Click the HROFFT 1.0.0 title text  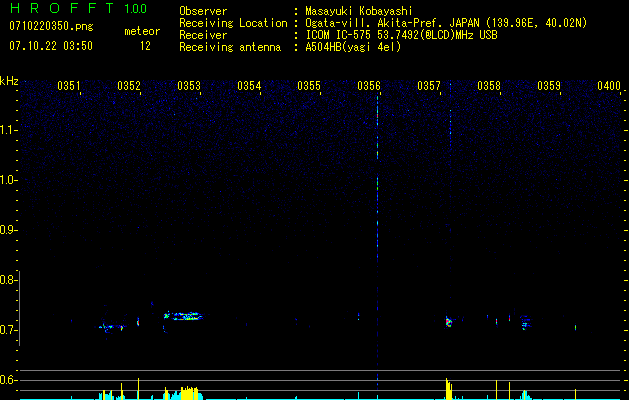[x=78, y=8]
